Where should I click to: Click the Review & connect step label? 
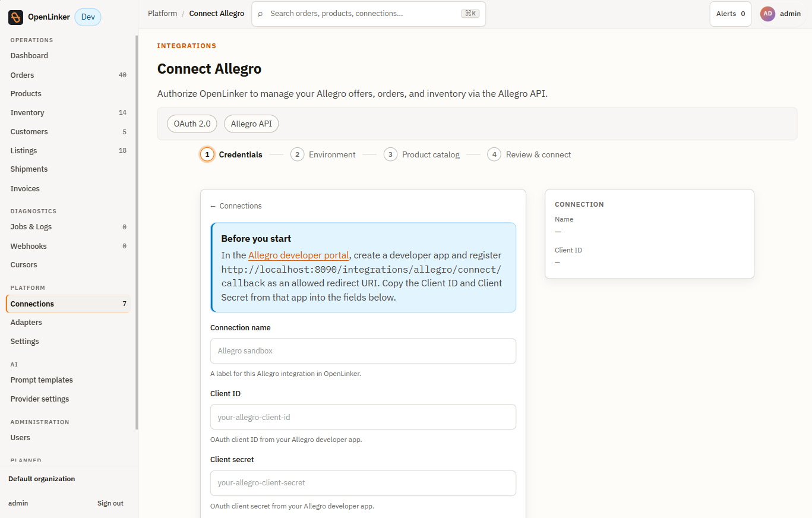tap(538, 154)
